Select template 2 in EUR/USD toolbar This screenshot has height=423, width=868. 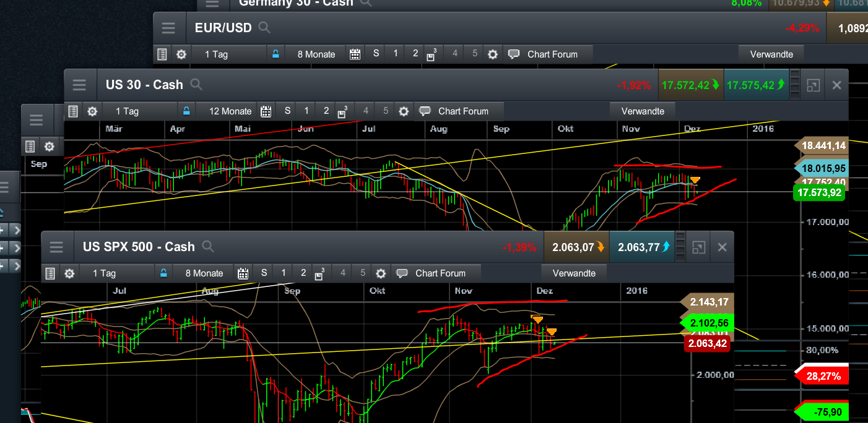click(415, 54)
